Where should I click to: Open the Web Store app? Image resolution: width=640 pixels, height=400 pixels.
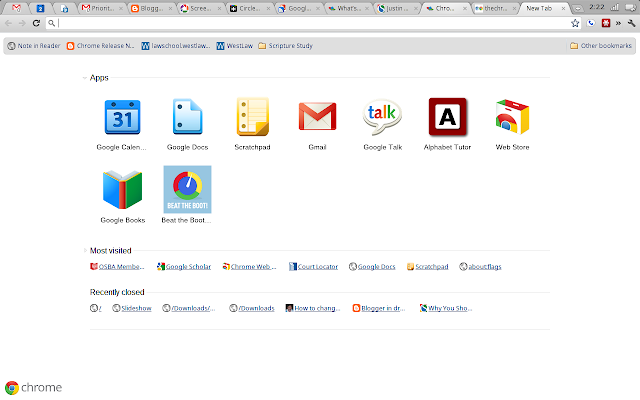[512, 117]
